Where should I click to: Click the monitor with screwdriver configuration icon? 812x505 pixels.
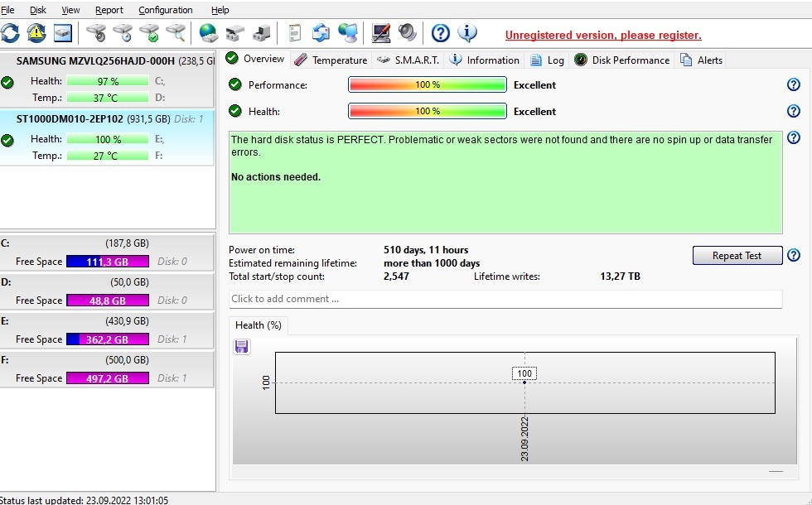tap(381, 34)
